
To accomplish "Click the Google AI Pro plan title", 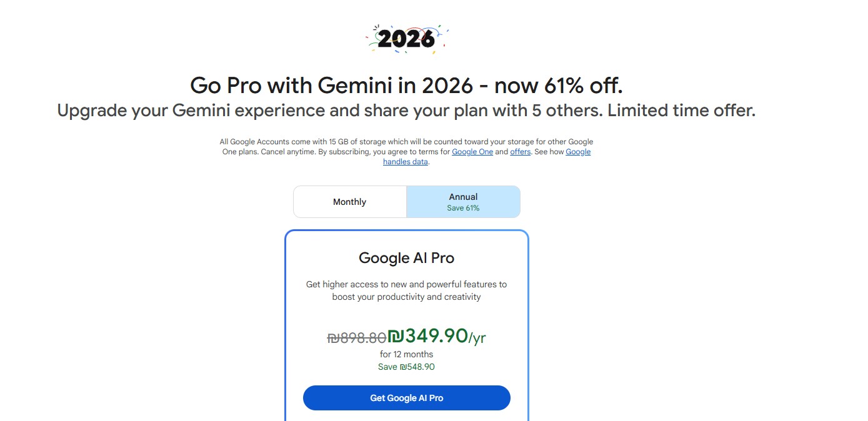I will 406,258.
